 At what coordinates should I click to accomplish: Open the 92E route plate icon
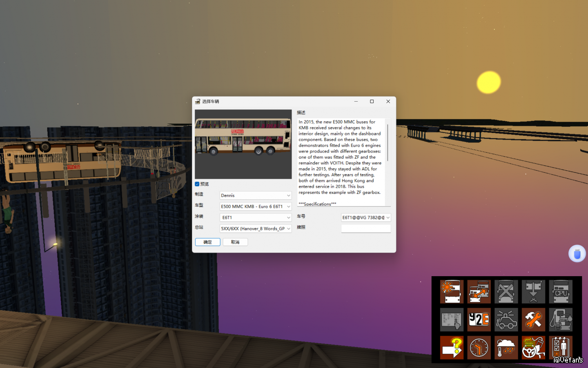[x=479, y=320]
